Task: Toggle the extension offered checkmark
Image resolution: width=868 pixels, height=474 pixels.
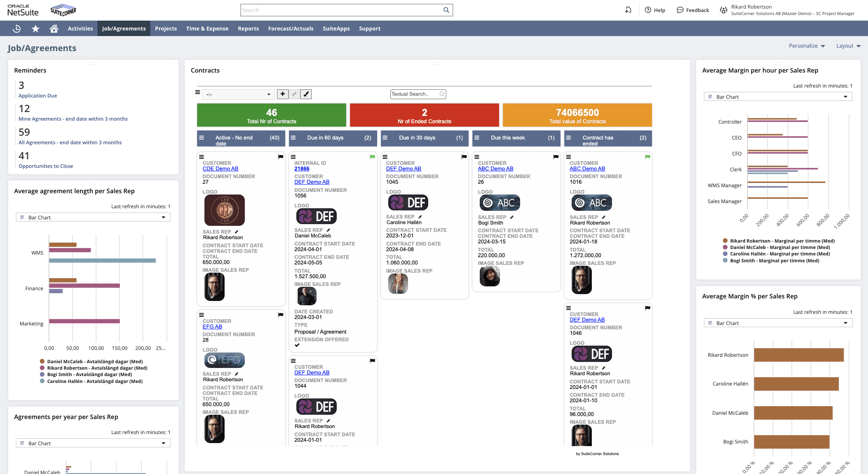Action: pyautogui.click(x=297, y=345)
